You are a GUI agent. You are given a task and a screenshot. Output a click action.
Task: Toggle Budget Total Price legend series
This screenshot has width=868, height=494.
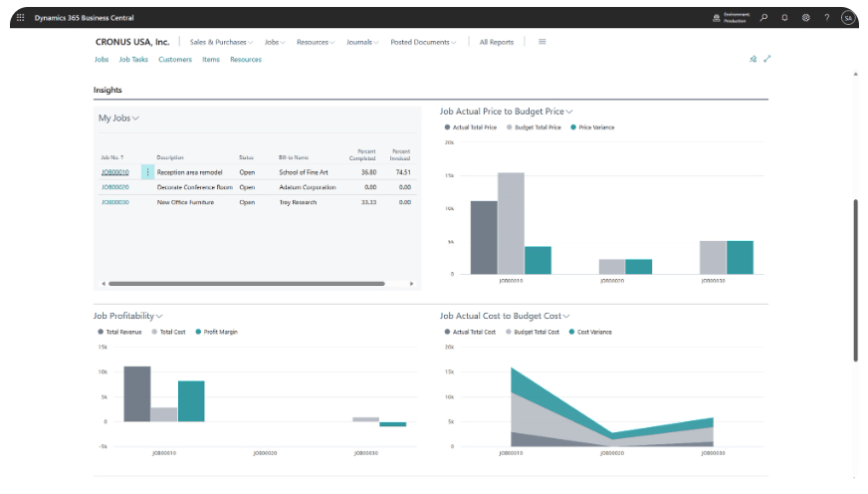point(534,127)
